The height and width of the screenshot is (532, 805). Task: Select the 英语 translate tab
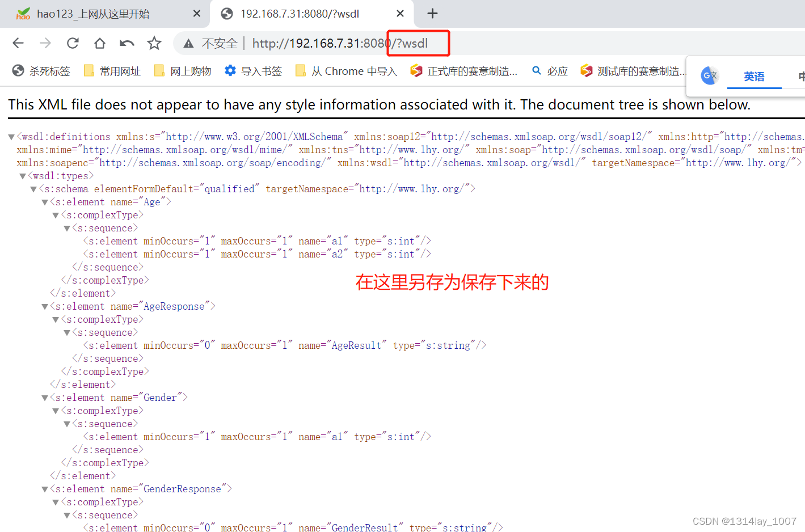point(754,77)
